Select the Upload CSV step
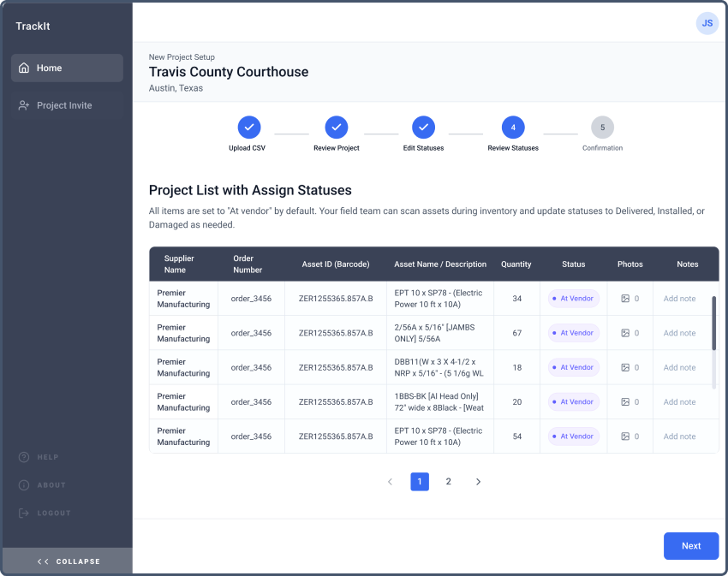The height and width of the screenshot is (576, 728). pos(249,128)
